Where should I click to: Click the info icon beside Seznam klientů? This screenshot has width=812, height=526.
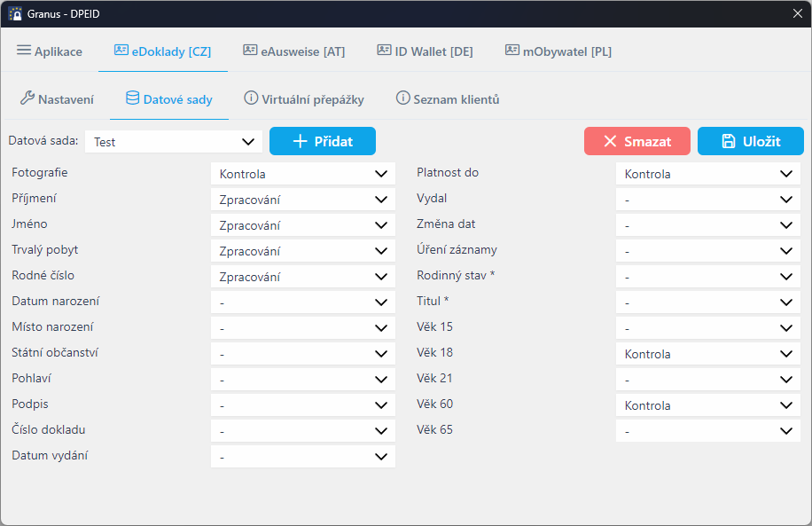pos(402,98)
